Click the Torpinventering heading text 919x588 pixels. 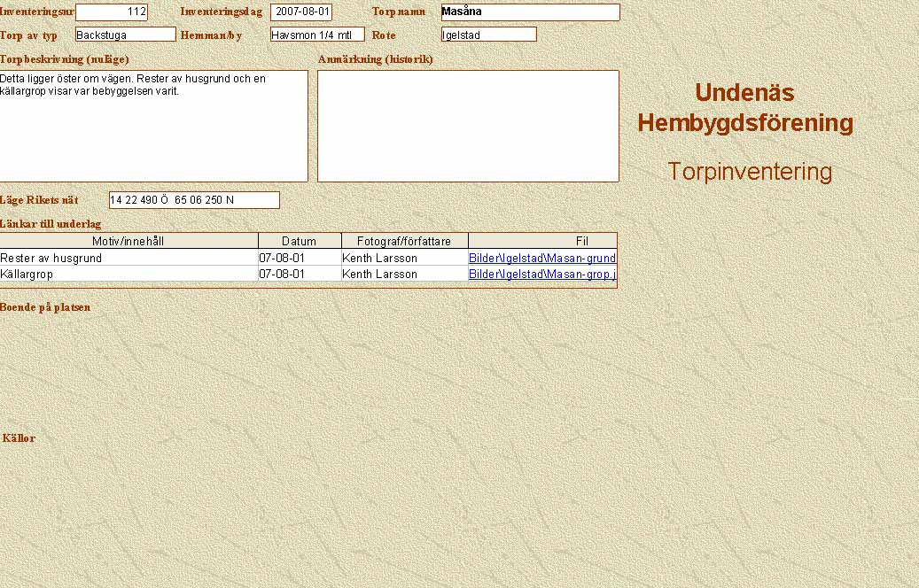pyautogui.click(x=749, y=172)
